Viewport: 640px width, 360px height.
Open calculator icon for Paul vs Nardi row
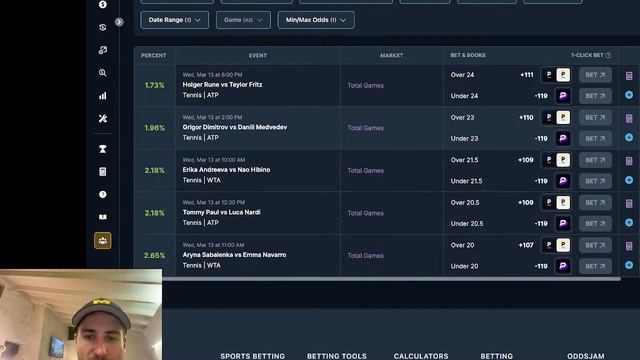(629, 203)
